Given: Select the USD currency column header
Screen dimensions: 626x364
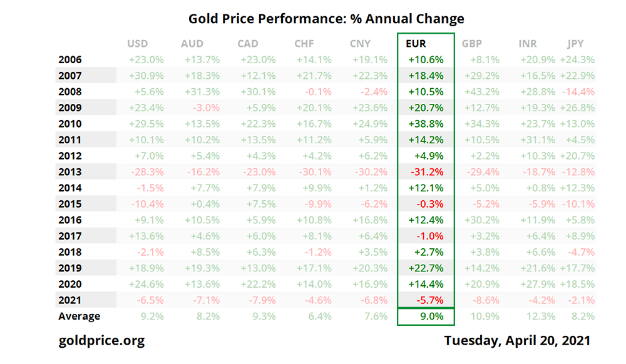Looking at the screenshot, I should pos(137,44).
